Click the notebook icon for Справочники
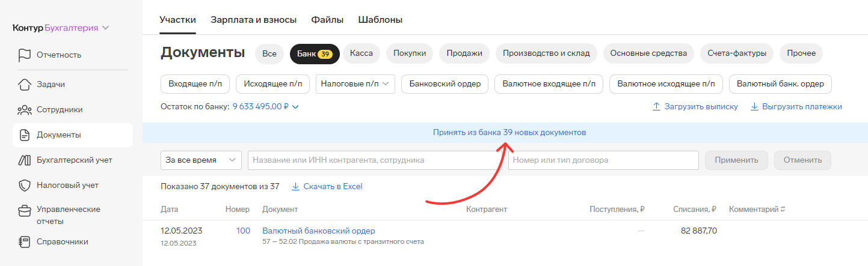Viewport: 868px width, 266px height. (24, 242)
